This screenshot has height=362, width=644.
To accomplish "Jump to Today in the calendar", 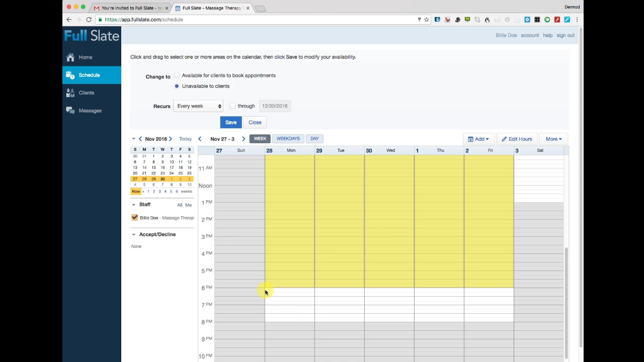I will (x=185, y=139).
